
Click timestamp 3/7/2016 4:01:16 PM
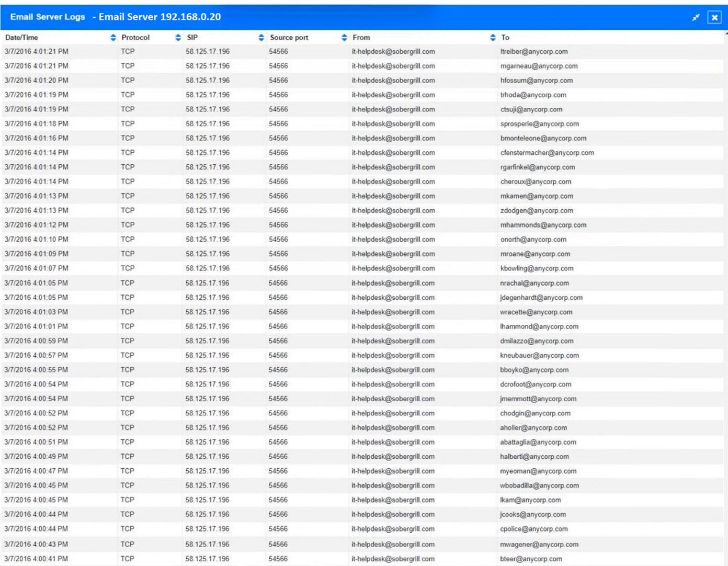[x=37, y=139]
